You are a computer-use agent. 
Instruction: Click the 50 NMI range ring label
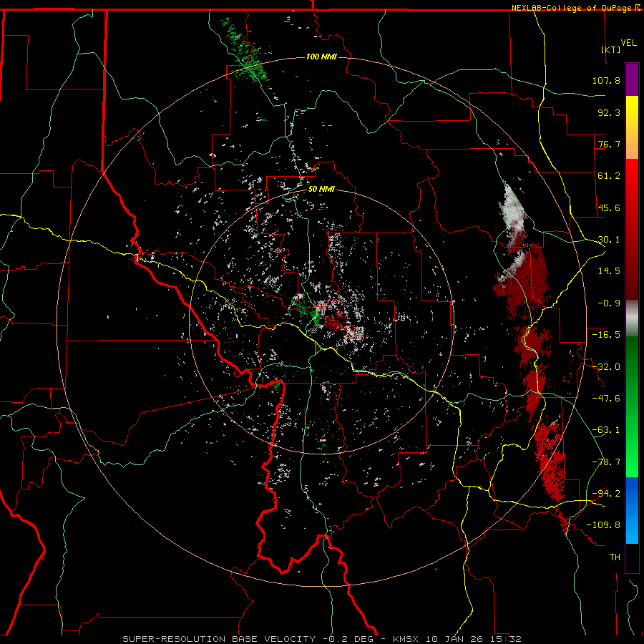coord(321,189)
